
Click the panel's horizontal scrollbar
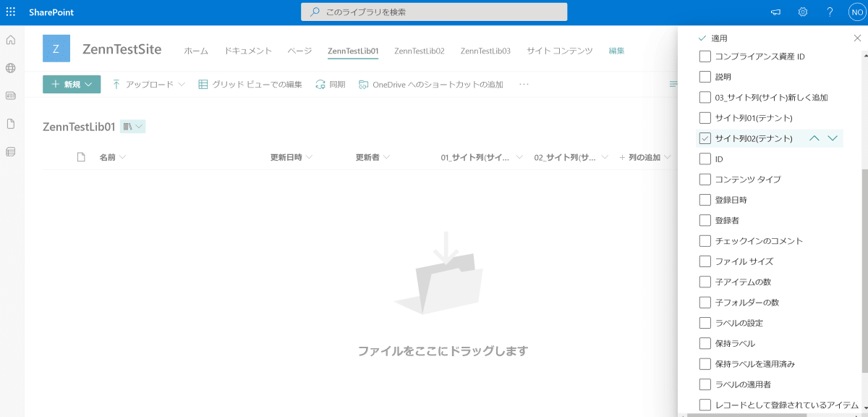coord(745,414)
